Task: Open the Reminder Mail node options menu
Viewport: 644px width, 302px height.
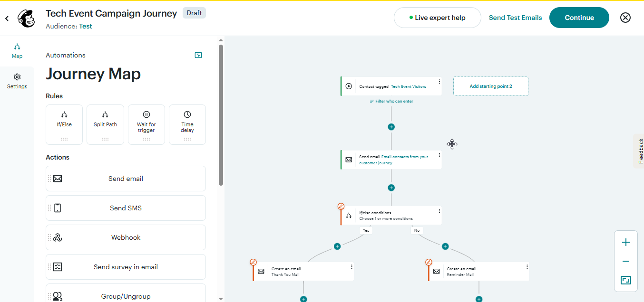Action: tap(527, 267)
